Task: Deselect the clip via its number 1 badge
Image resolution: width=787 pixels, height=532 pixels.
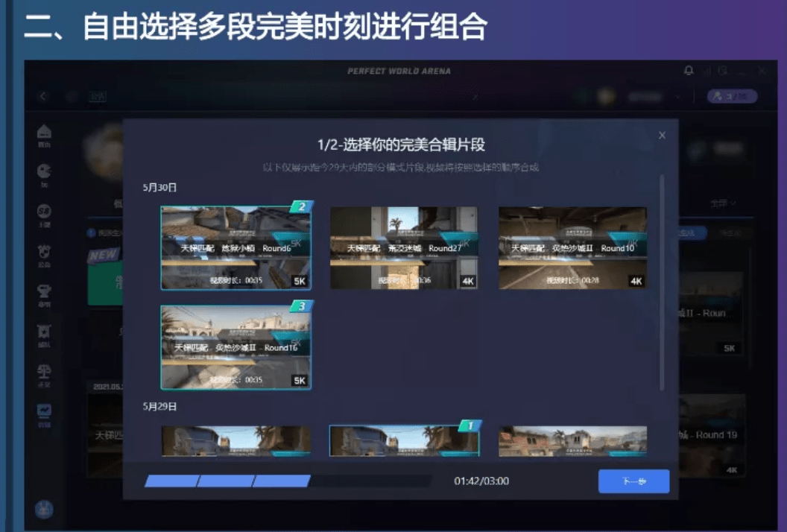Action: point(470,425)
